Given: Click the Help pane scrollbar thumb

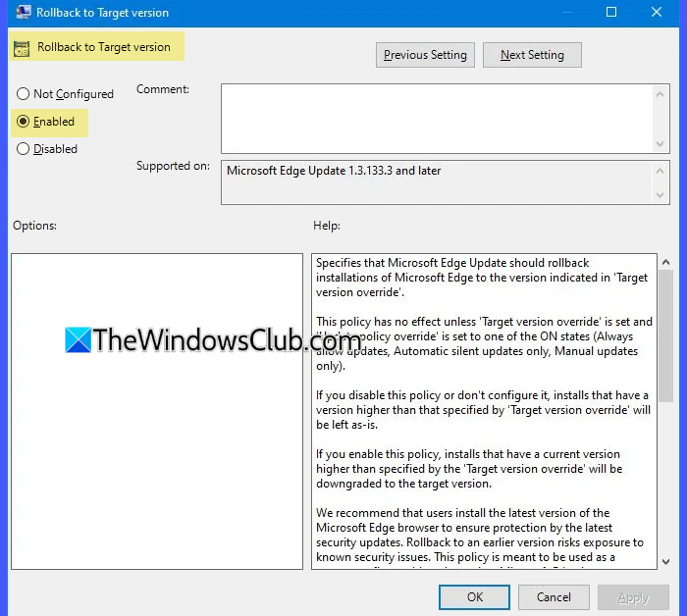Looking at the screenshot, I should pyautogui.click(x=666, y=335).
